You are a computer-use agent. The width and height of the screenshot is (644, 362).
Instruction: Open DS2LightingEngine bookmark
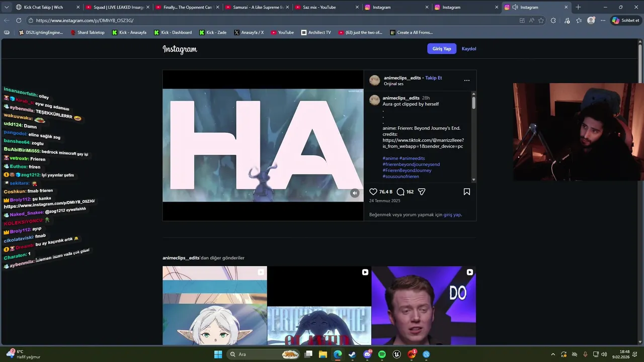(x=41, y=32)
